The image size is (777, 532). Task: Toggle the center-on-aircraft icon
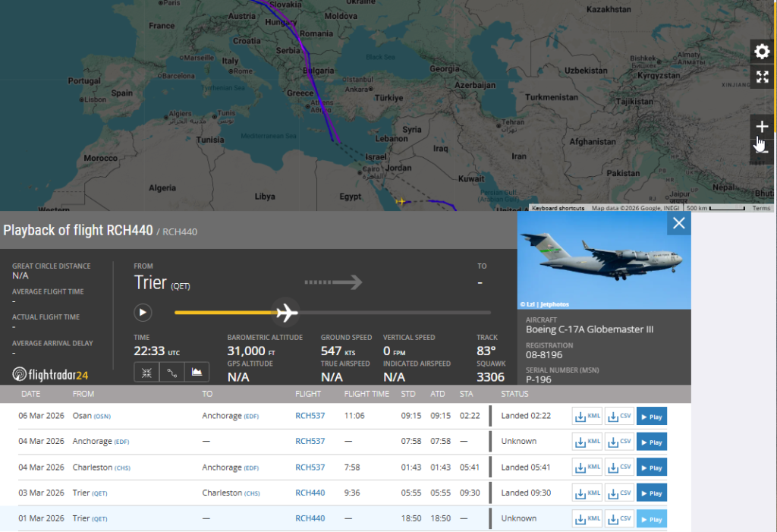tap(146, 372)
